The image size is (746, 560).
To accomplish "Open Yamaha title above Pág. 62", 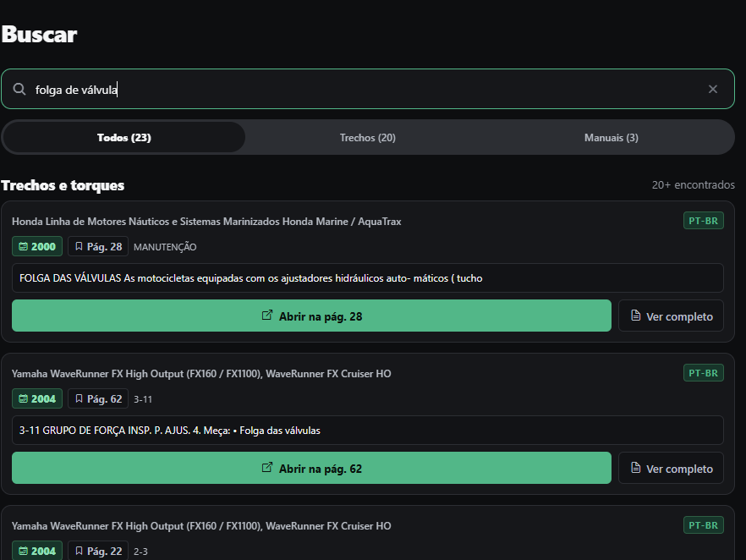I will point(201,374).
